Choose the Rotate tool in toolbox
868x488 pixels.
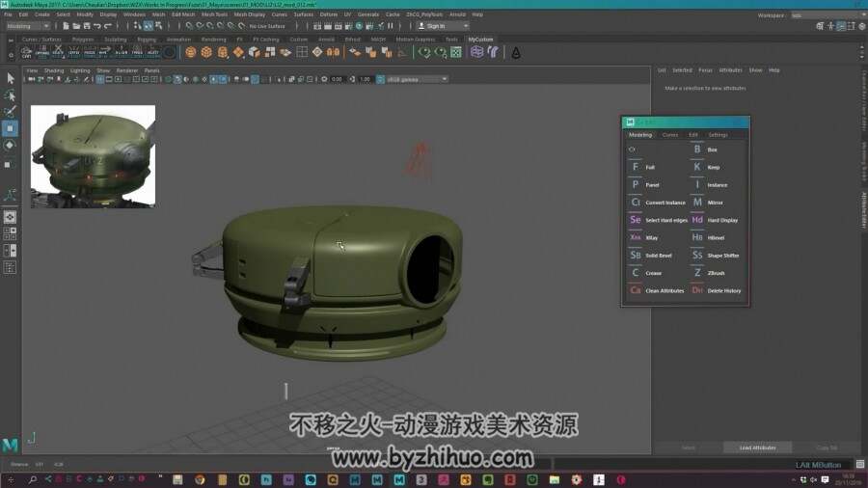coord(10,146)
